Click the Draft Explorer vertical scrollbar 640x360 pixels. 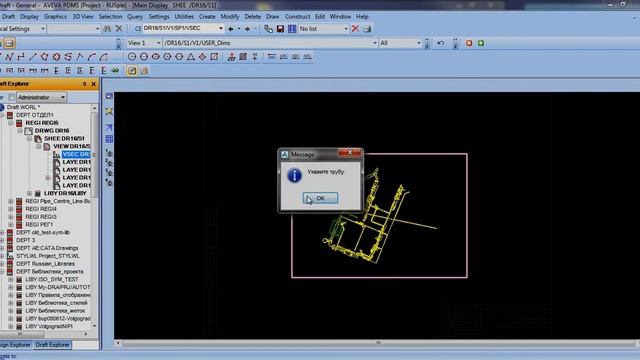(x=94, y=155)
